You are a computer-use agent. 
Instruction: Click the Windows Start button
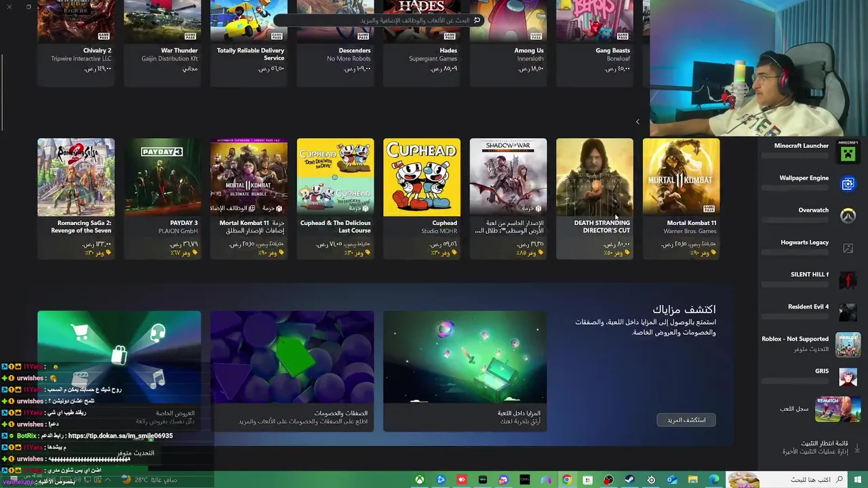[x=858, y=480]
